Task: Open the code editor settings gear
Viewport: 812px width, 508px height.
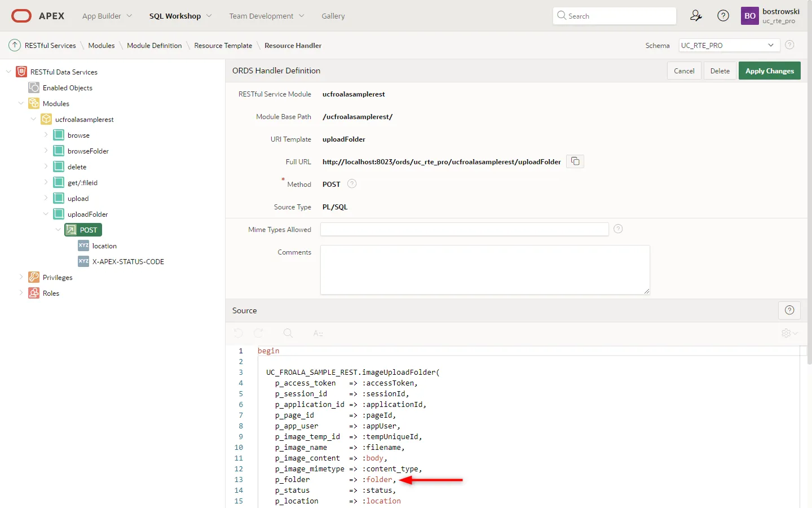Action: click(x=788, y=334)
